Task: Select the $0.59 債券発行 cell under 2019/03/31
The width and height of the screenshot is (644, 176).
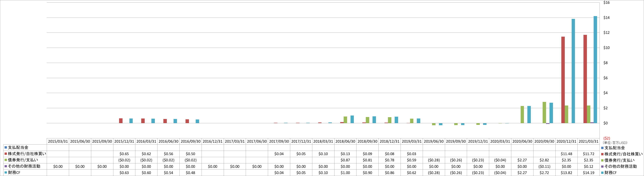Action: pyautogui.click(x=412, y=160)
